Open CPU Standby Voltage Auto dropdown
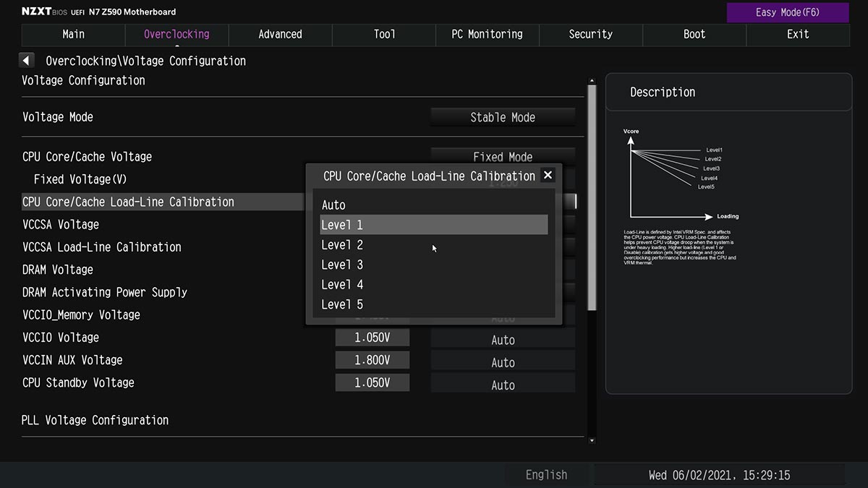The width and height of the screenshot is (868, 488). click(503, 385)
